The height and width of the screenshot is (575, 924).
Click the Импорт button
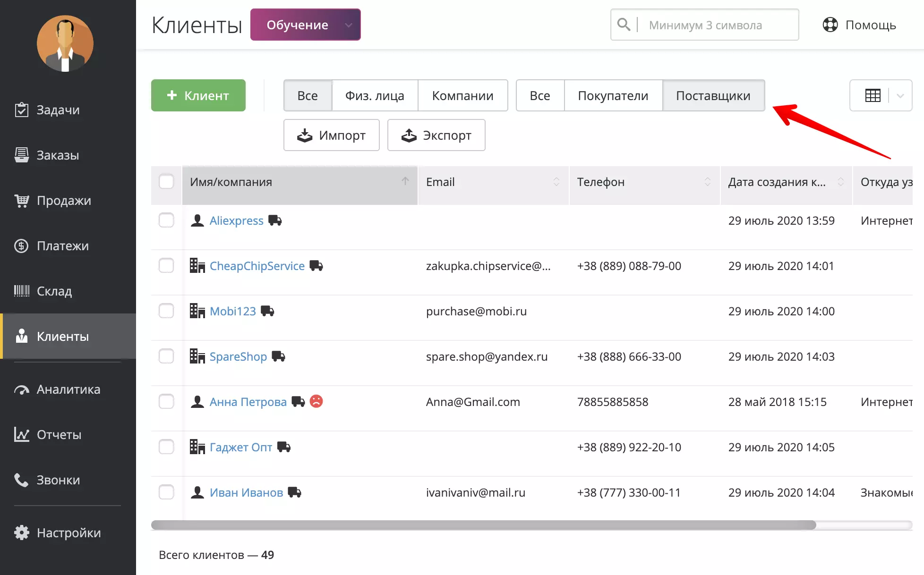click(332, 135)
